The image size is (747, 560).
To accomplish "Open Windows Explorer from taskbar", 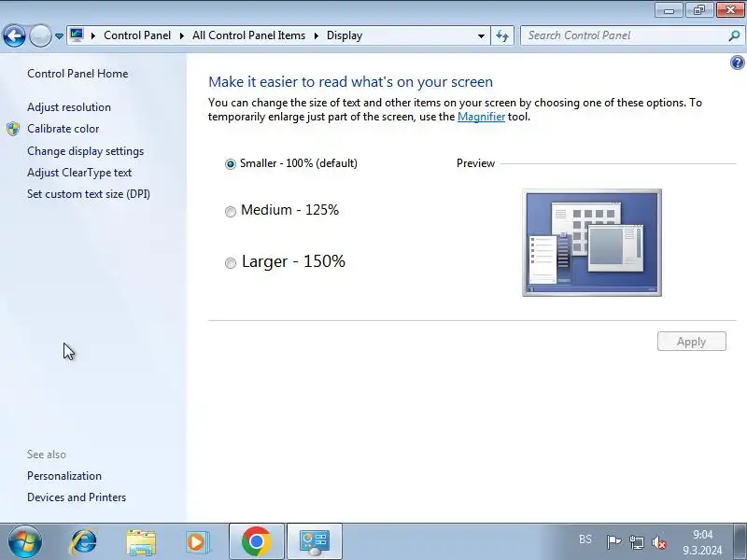I will tap(141, 542).
